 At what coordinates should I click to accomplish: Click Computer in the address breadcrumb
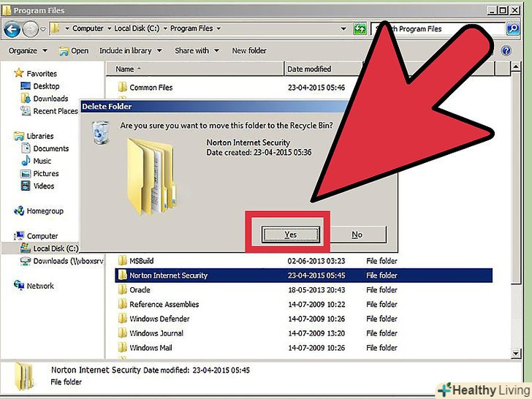(x=88, y=28)
